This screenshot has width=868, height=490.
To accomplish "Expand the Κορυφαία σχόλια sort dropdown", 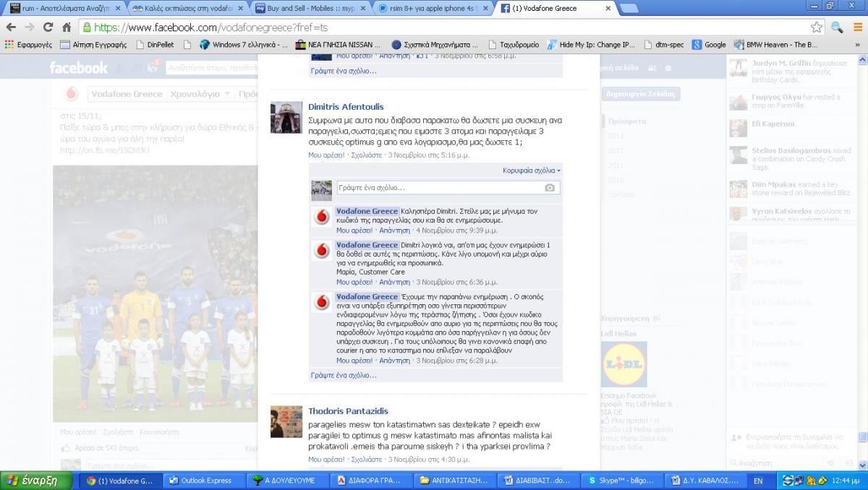I will click(532, 171).
